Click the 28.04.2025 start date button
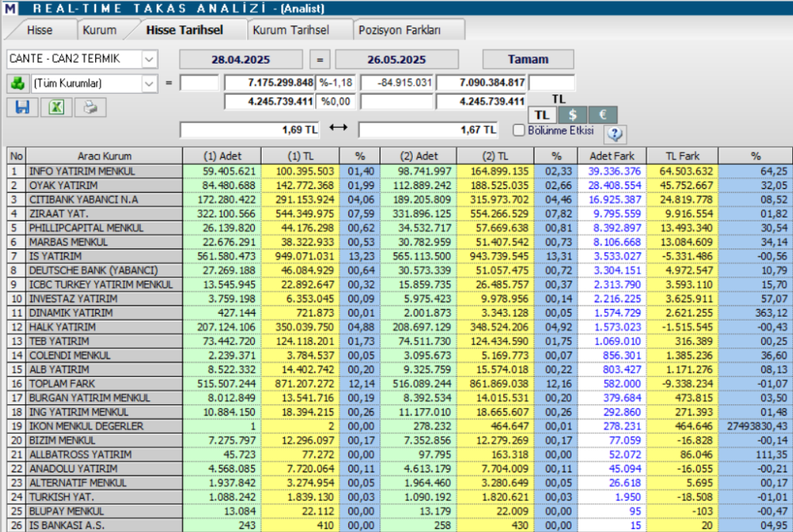 pos(242,60)
